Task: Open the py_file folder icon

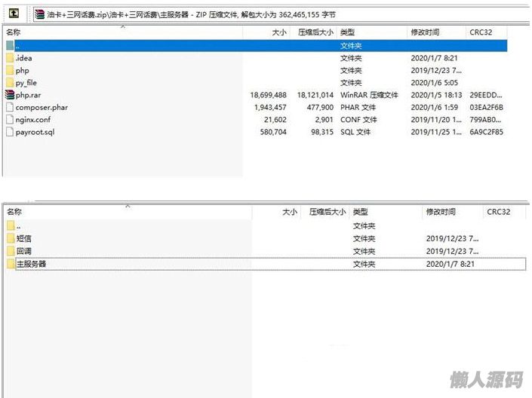Action: click(10, 83)
